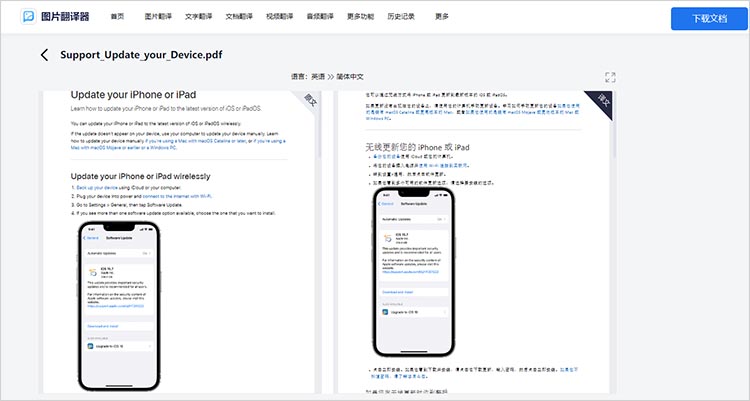The height and width of the screenshot is (401, 750).
Task: Click the macOS Catalina link in original
Action: click(195, 141)
